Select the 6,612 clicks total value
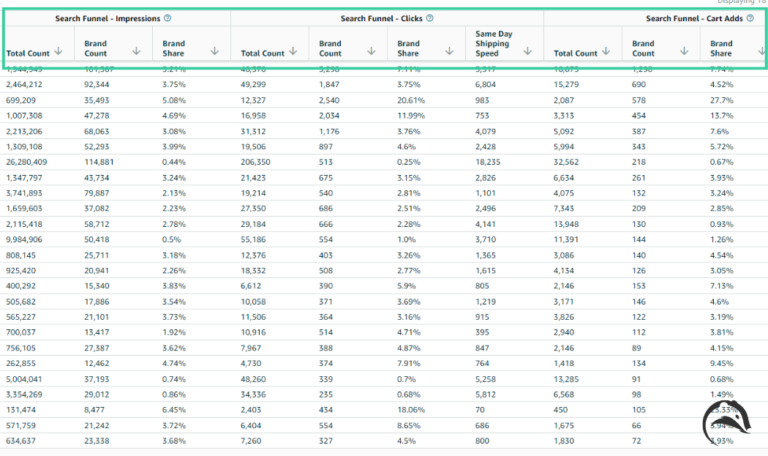 coord(251,286)
